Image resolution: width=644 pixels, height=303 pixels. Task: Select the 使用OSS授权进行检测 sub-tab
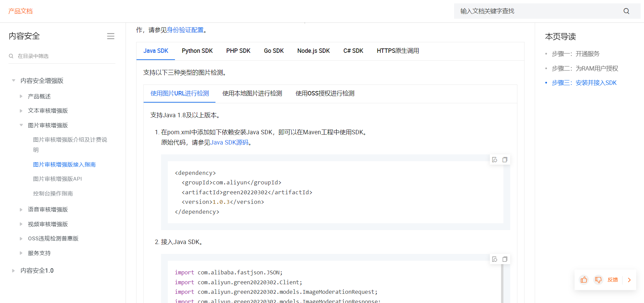pos(325,93)
